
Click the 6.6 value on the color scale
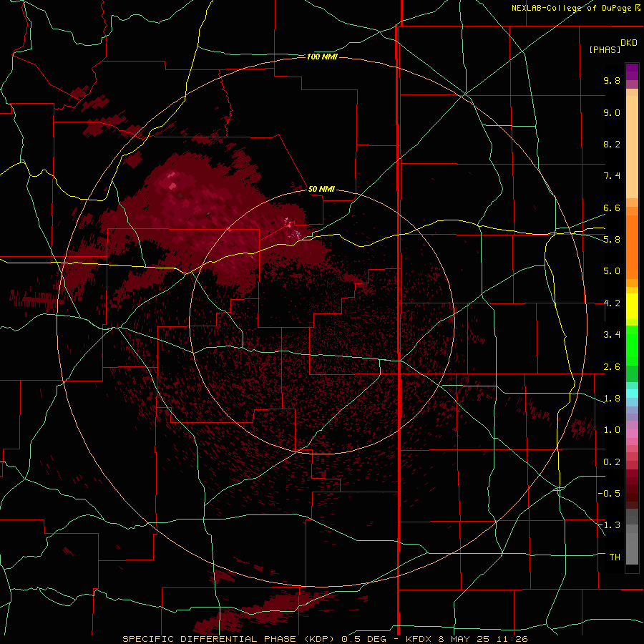[x=612, y=208]
